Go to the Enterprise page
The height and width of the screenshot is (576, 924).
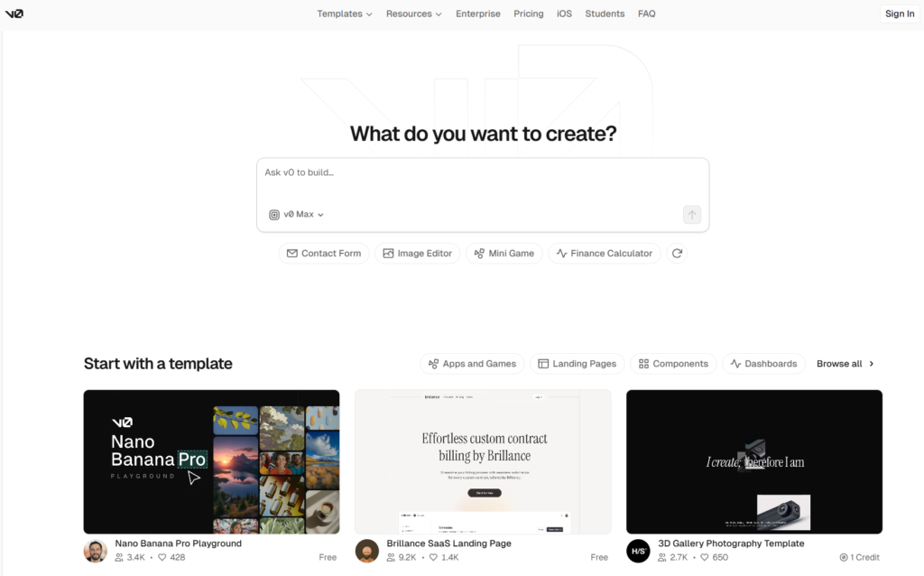pos(477,14)
